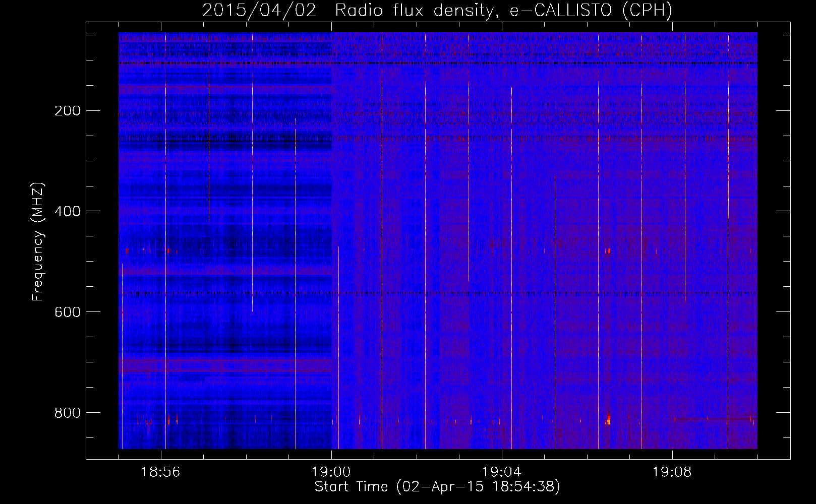Click the '400' frequency axis label
The height and width of the screenshot is (504, 816).
[67, 212]
